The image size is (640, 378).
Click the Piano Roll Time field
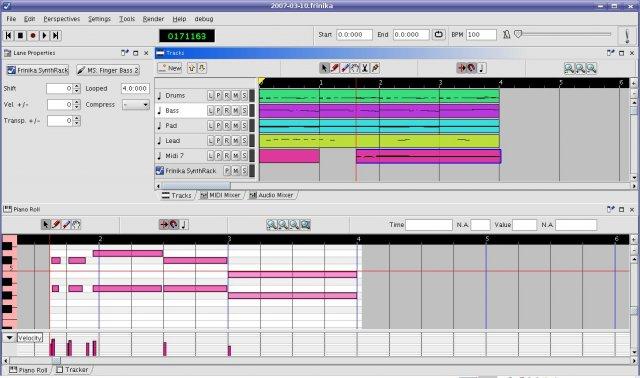point(429,225)
